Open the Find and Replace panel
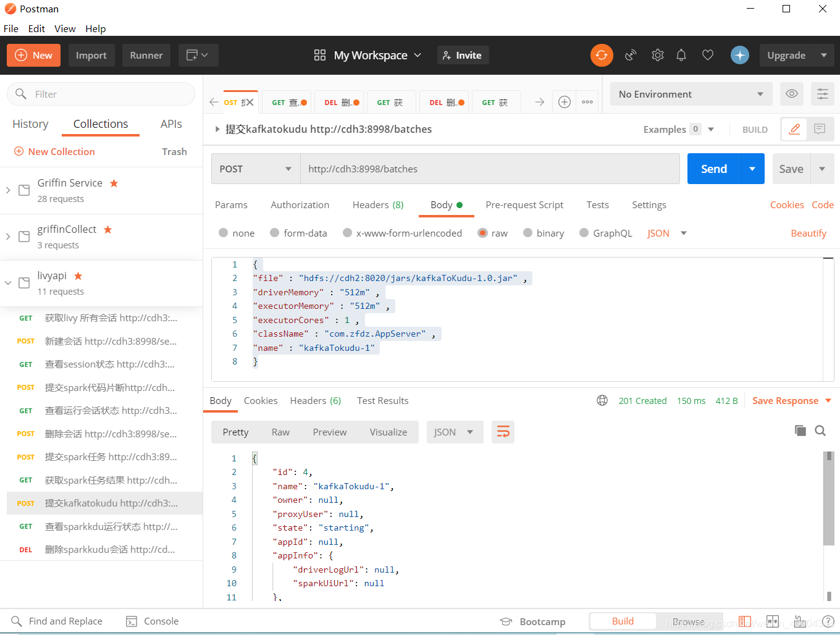This screenshot has width=840, height=635. [x=57, y=621]
